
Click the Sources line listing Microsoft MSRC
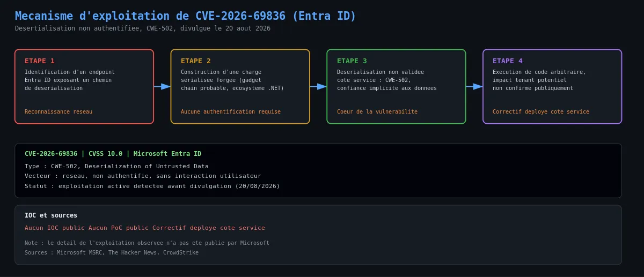coord(112,253)
